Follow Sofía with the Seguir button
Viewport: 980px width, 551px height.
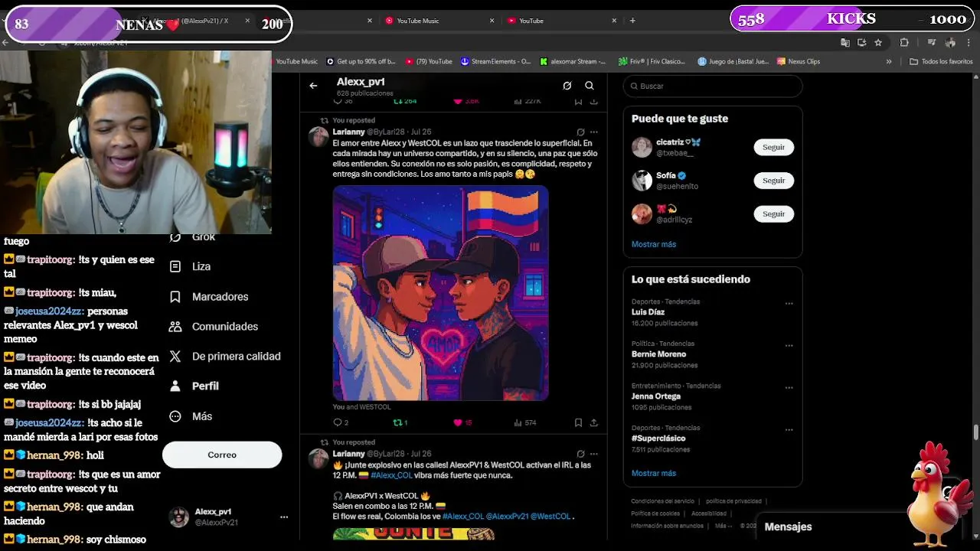(773, 181)
